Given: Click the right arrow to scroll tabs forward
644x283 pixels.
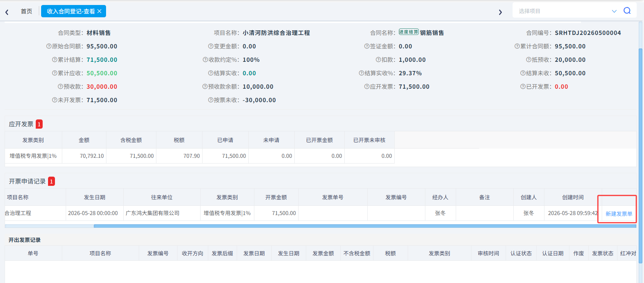Looking at the screenshot, I should click(x=500, y=12).
